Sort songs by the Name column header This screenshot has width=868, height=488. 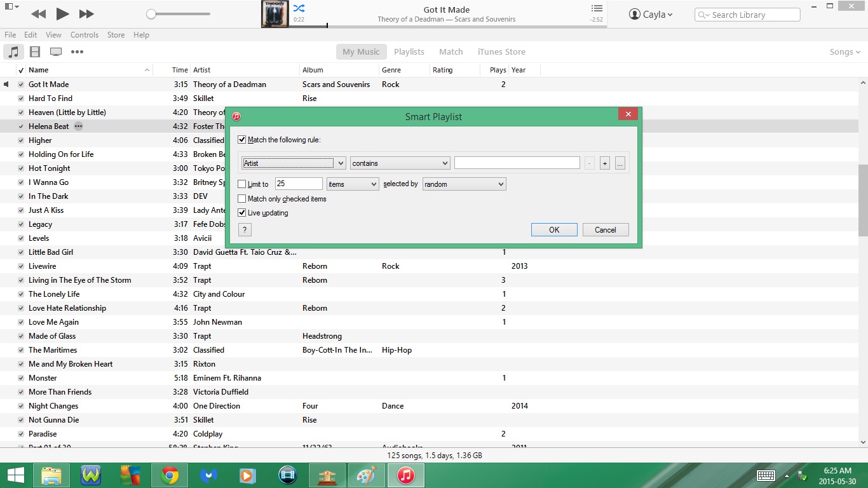[89, 70]
